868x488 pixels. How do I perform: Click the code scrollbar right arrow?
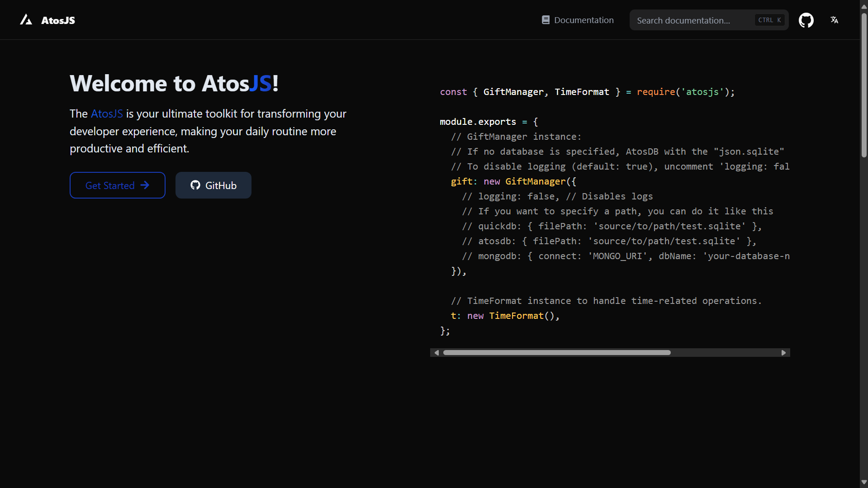click(x=784, y=353)
